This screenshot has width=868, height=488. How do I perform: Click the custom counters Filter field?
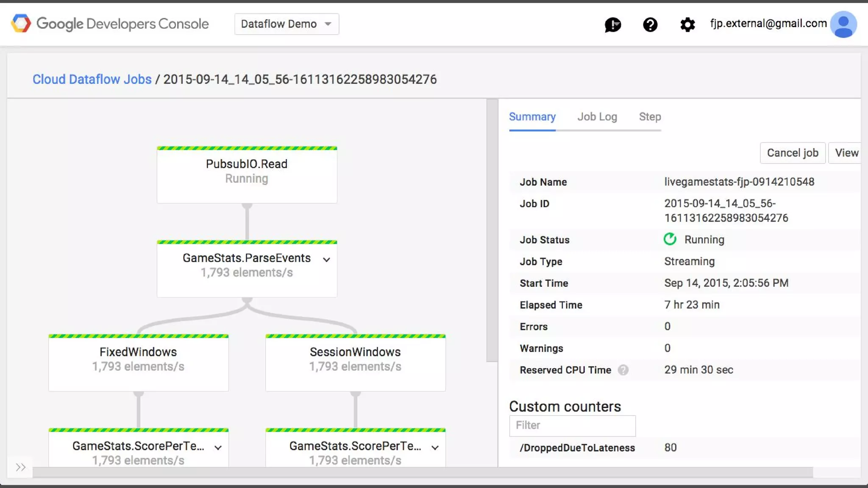572,425
